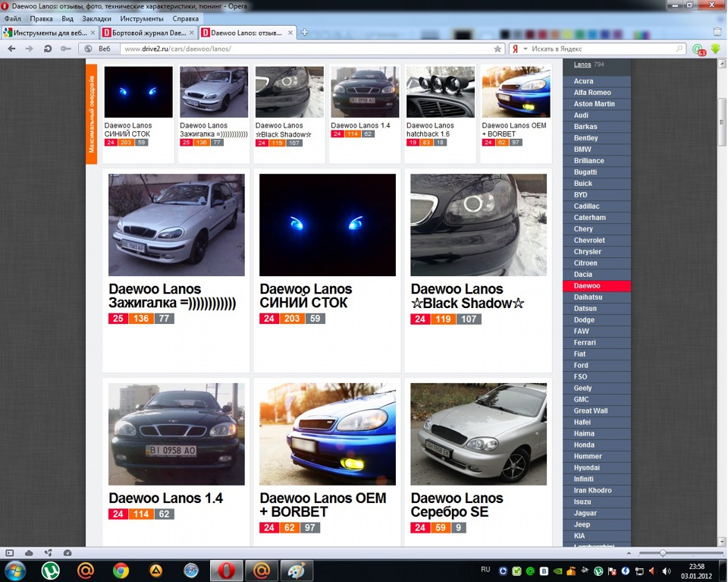Click the magnifier in the Yandex search box

(679, 49)
